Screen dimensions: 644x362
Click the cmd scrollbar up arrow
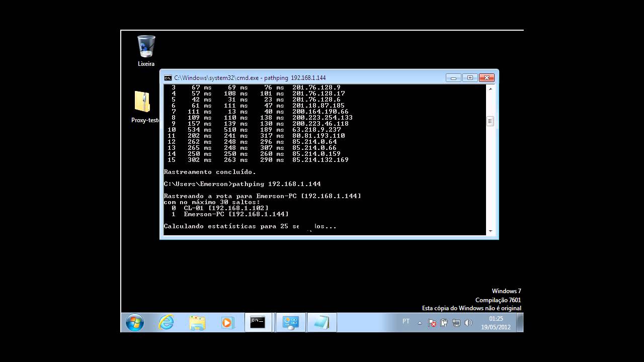tap(490, 89)
